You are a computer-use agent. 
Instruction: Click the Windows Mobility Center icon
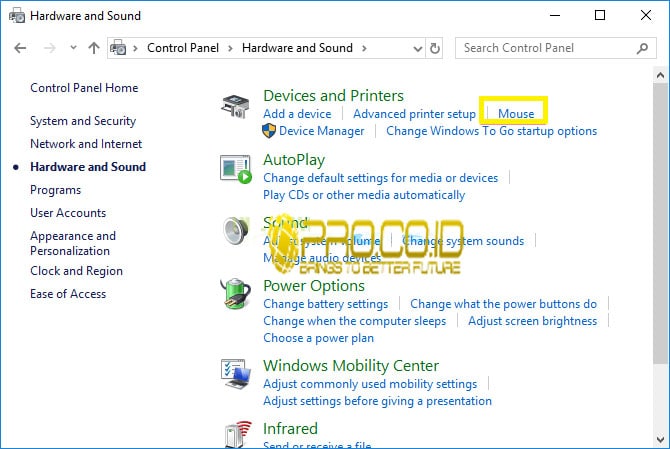(235, 374)
